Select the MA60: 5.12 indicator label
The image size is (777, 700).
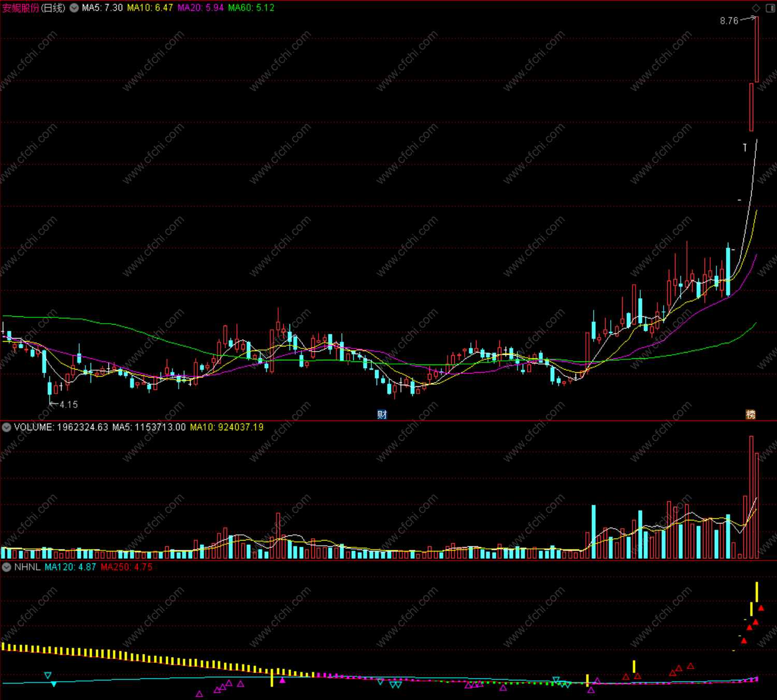[x=251, y=8]
